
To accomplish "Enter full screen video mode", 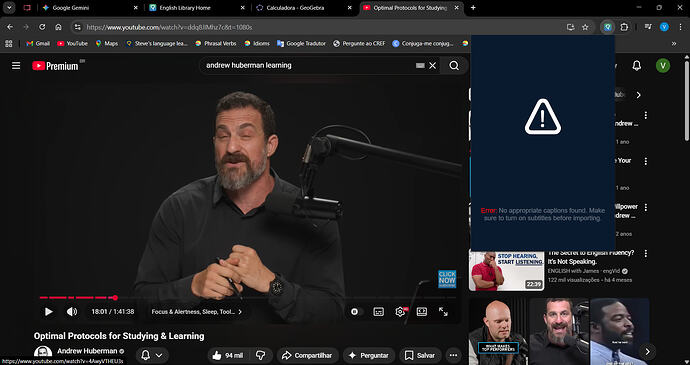I will point(443,312).
